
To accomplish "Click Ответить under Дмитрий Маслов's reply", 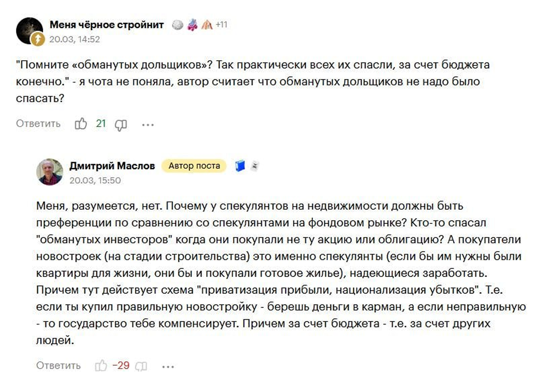I will (58, 365).
